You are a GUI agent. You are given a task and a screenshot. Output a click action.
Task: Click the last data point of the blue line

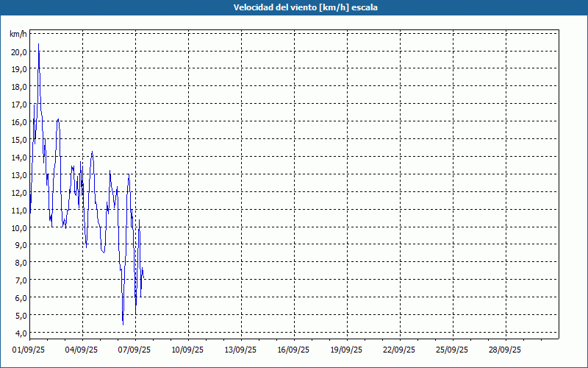click(x=143, y=278)
